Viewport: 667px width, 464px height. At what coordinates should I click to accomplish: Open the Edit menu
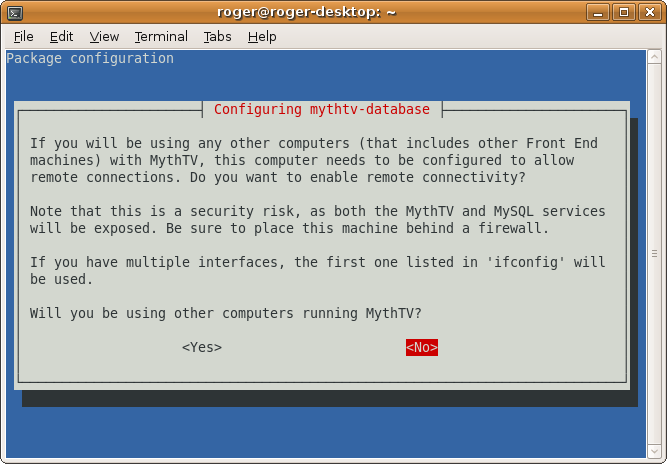61,37
